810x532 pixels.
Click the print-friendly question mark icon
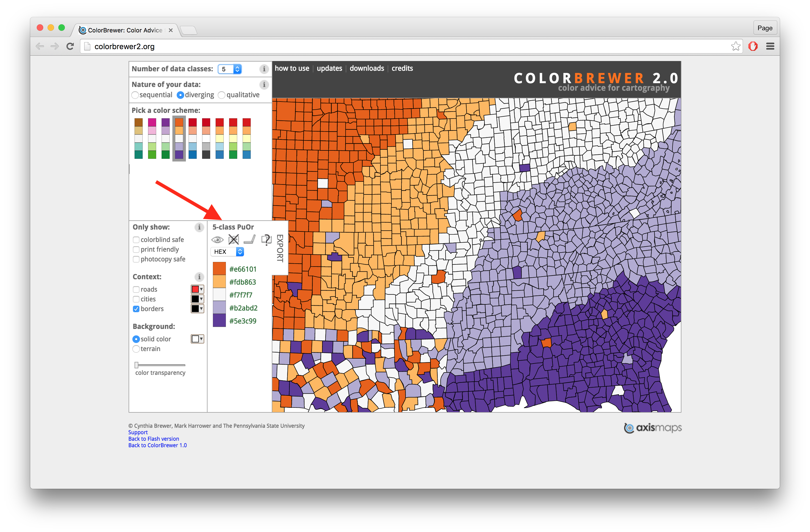coord(266,240)
